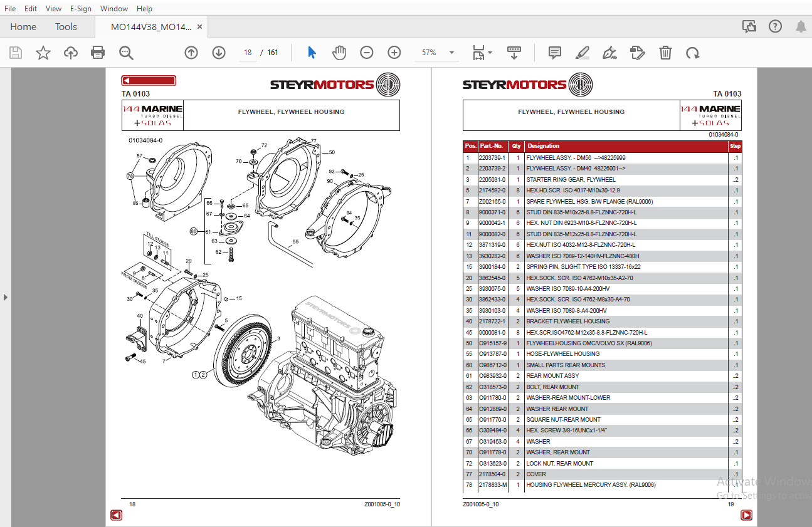Click the cloud upload icon

pyautogui.click(x=71, y=53)
